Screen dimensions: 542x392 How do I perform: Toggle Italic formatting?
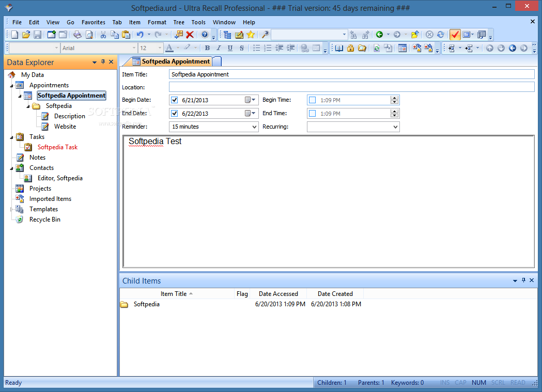[x=219, y=48]
